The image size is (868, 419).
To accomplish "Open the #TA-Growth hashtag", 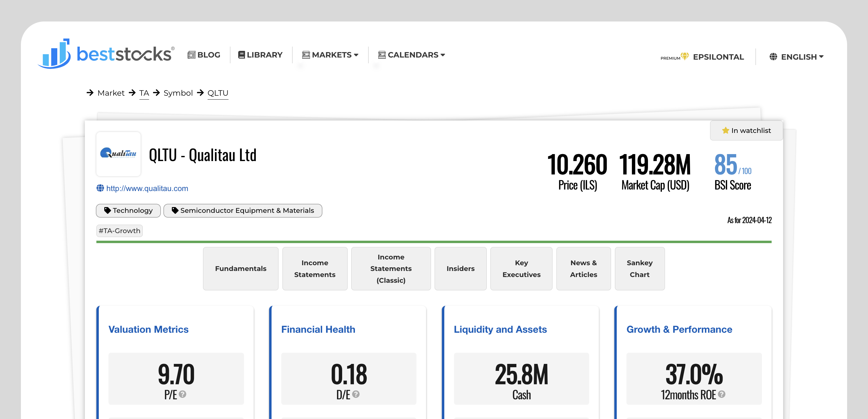I will [119, 231].
